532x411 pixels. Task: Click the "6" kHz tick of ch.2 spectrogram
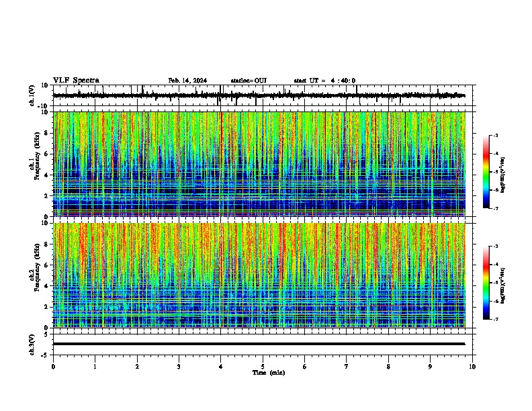[x=47, y=265]
